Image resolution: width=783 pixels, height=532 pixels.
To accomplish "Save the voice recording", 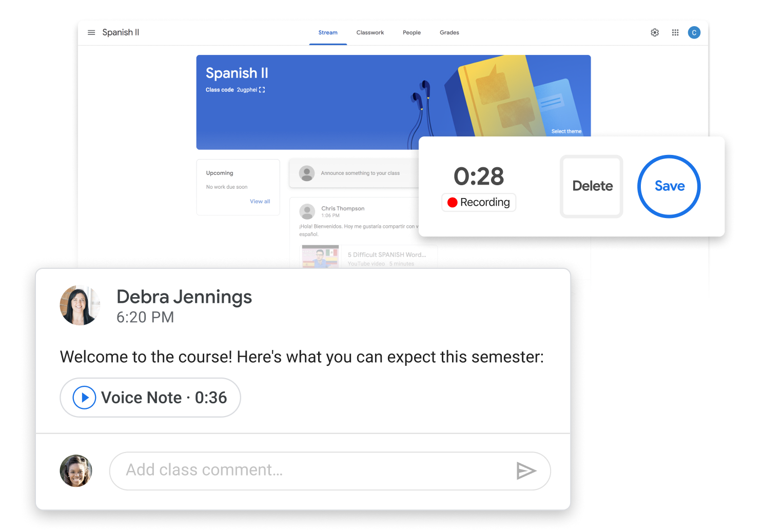I will pos(669,186).
